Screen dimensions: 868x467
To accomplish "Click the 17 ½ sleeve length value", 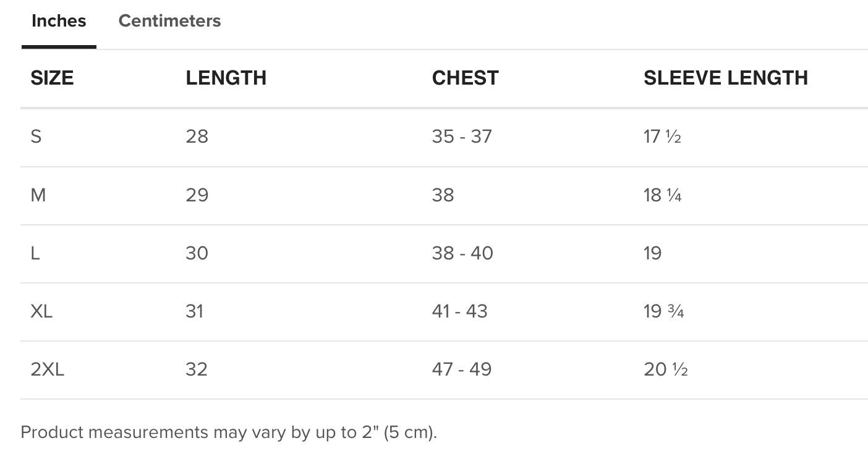I will [662, 137].
